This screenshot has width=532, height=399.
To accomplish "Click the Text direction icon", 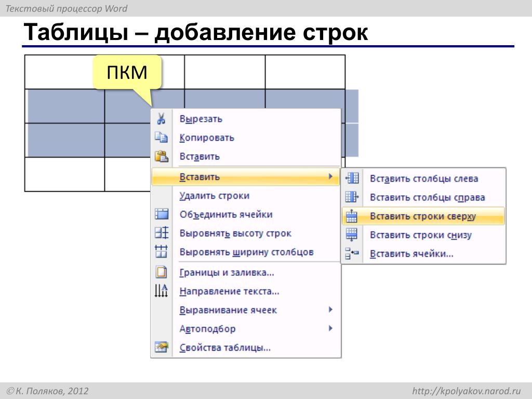I will [x=161, y=291].
